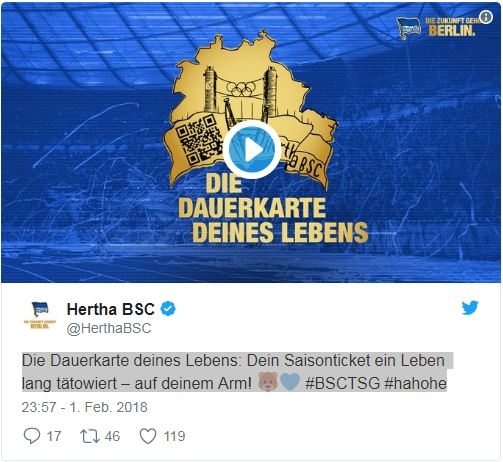
Task: Click the 119 likes count
Action: pos(174,436)
